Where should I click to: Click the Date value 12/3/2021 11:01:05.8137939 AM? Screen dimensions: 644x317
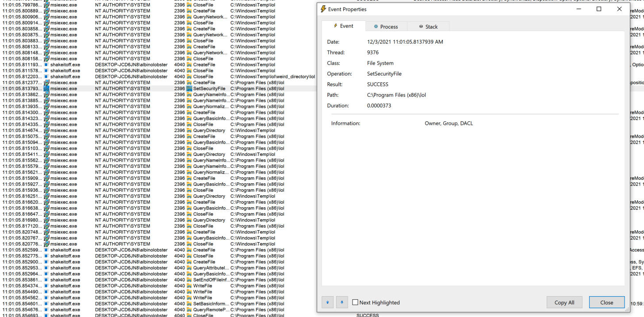coord(405,42)
